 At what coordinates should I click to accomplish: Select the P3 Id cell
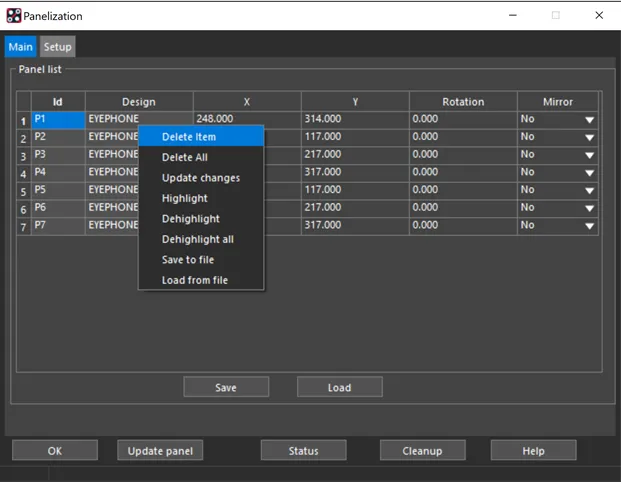[58, 155]
